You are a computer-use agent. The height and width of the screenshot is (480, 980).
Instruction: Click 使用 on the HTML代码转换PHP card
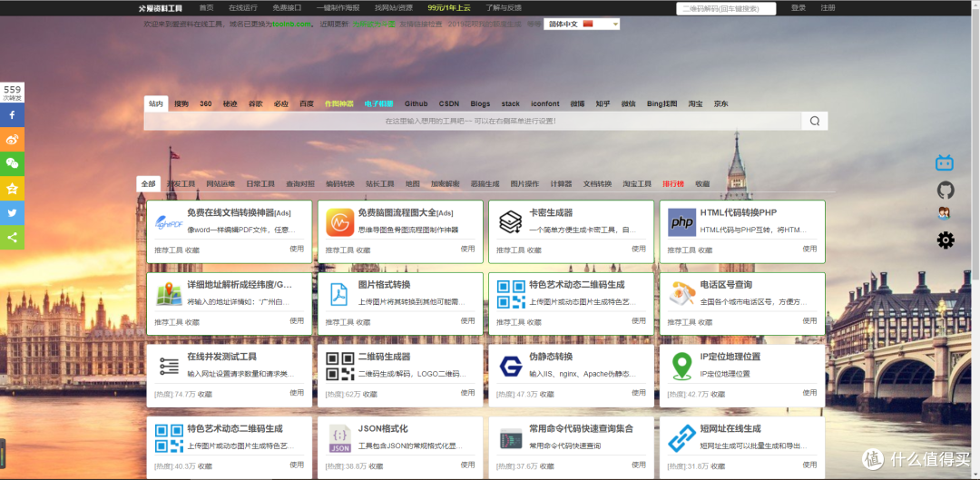point(809,249)
